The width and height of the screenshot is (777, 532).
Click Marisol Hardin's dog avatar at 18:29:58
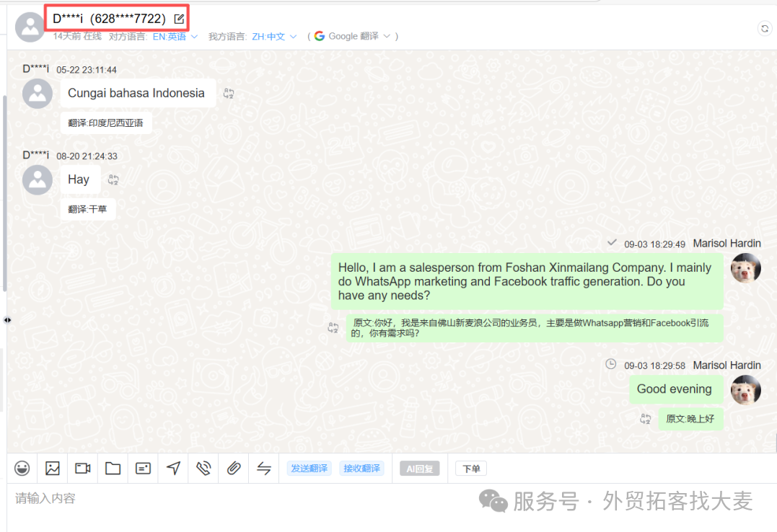(x=746, y=390)
